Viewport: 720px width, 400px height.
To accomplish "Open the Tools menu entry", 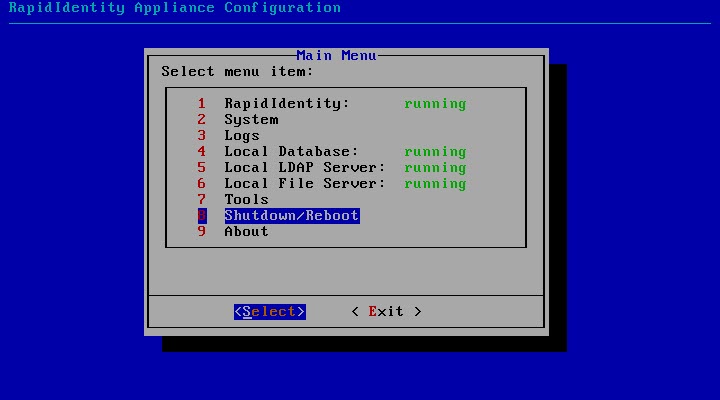I will point(247,199).
